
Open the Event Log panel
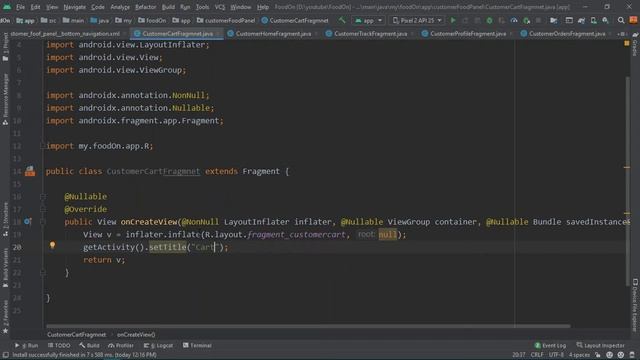tap(550, 345)
